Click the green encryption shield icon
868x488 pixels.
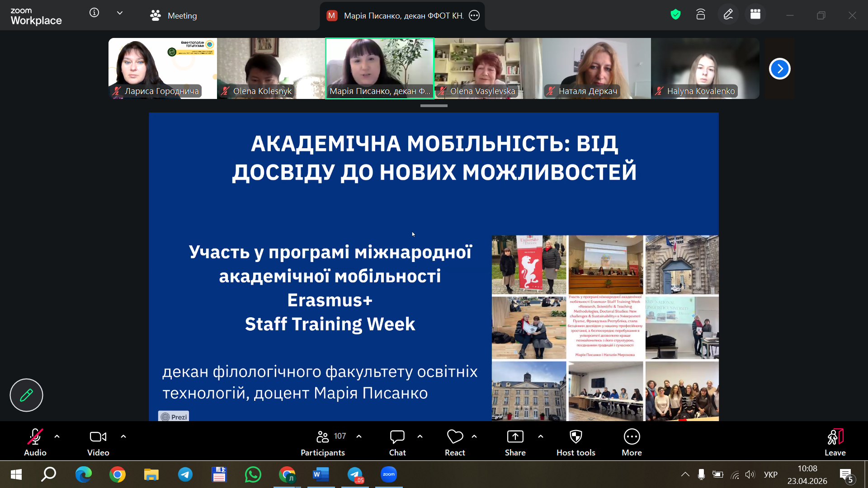click(675, 15)
